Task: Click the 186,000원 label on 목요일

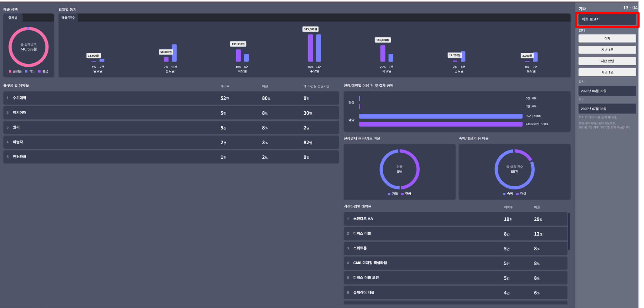Action: 382,40
